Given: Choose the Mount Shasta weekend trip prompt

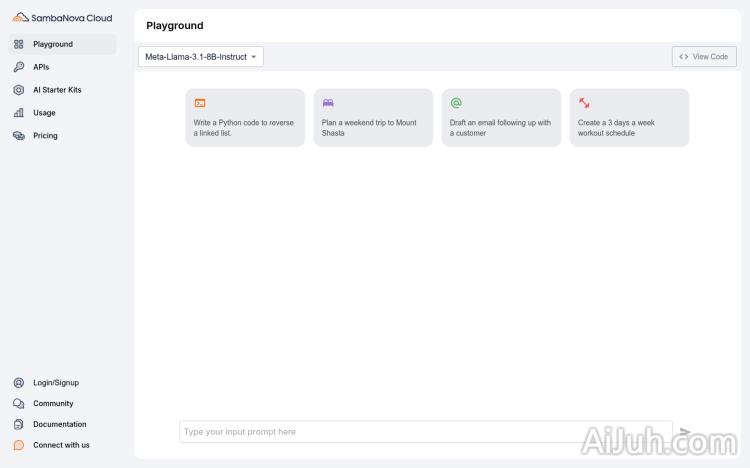Looking at the screenshot, I should [373, 118].
